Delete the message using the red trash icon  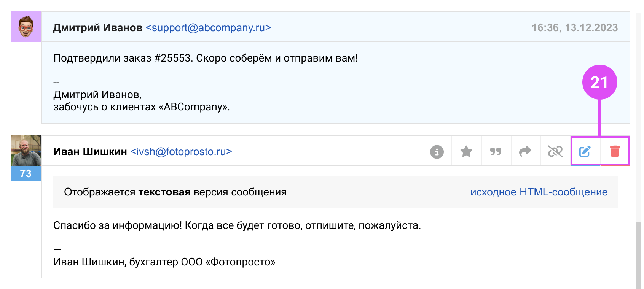[615, 152]
